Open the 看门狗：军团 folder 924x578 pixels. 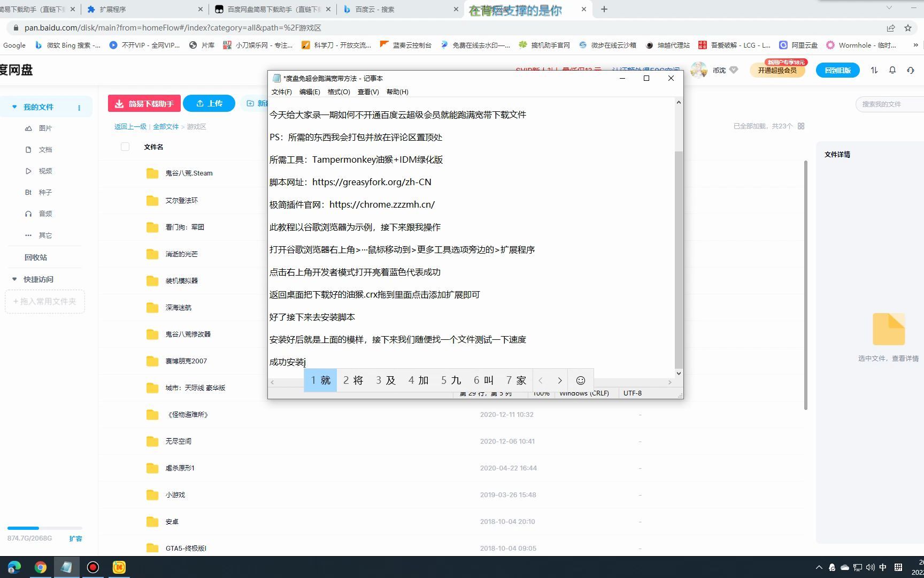(x=184, y=227)
